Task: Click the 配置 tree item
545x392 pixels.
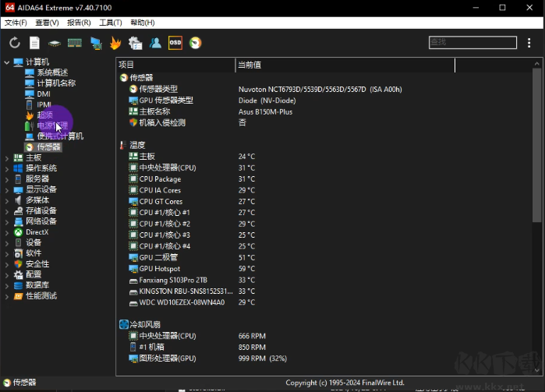Action: [x=34, y=274]
